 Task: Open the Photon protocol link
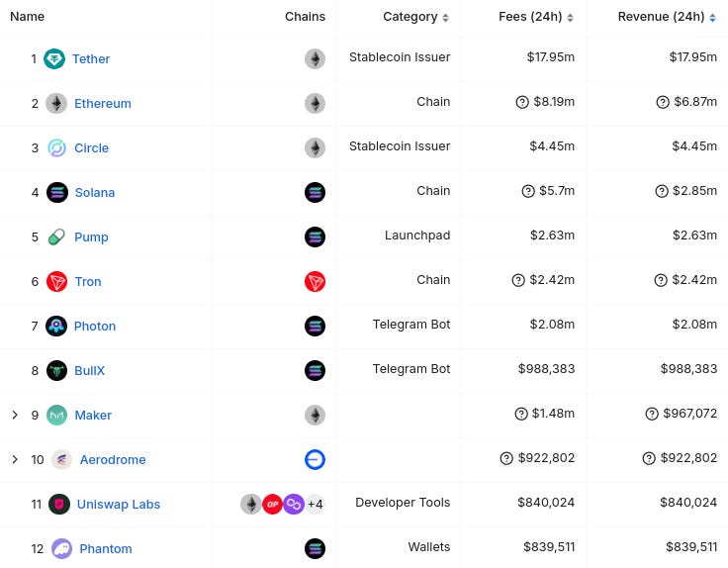coord(95,326)
